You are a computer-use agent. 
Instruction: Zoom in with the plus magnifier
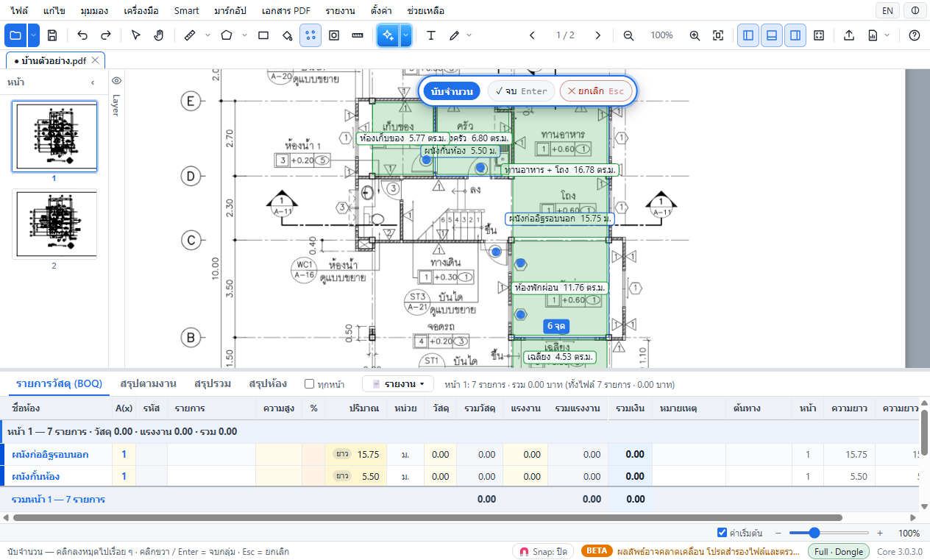(695, 35)
